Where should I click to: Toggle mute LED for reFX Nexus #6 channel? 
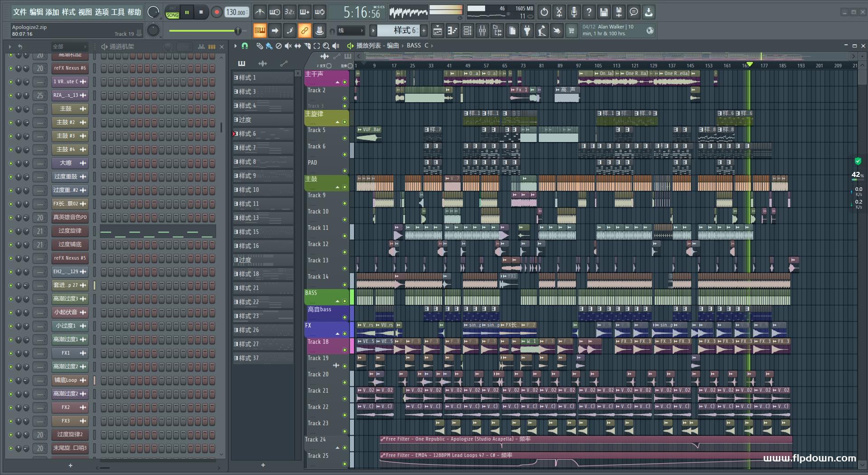(x=11, y=68)
